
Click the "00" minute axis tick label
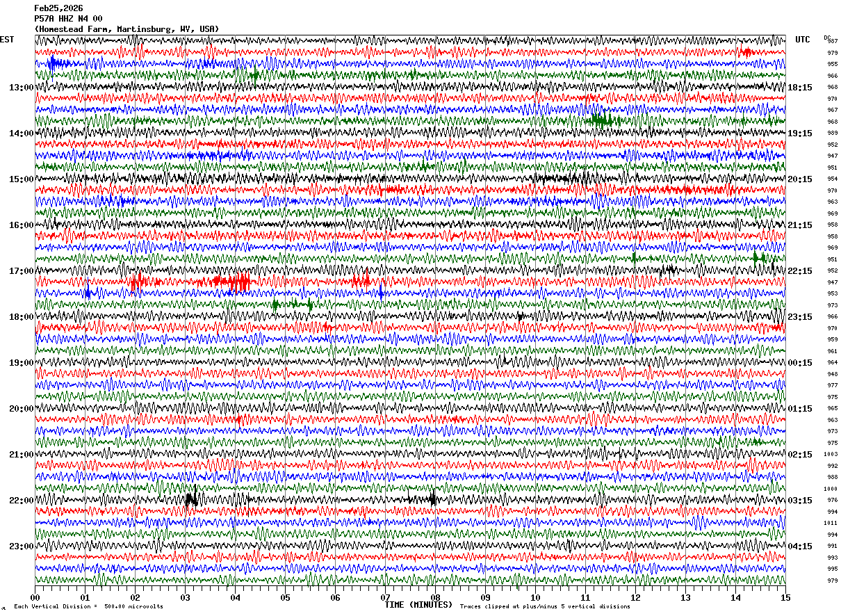coord(35,597)
